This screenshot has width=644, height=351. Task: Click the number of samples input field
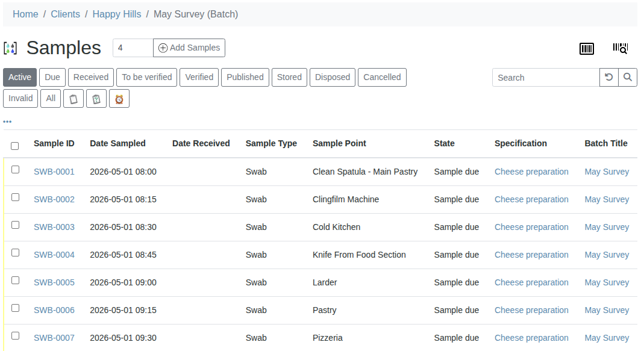pos(133,48)
